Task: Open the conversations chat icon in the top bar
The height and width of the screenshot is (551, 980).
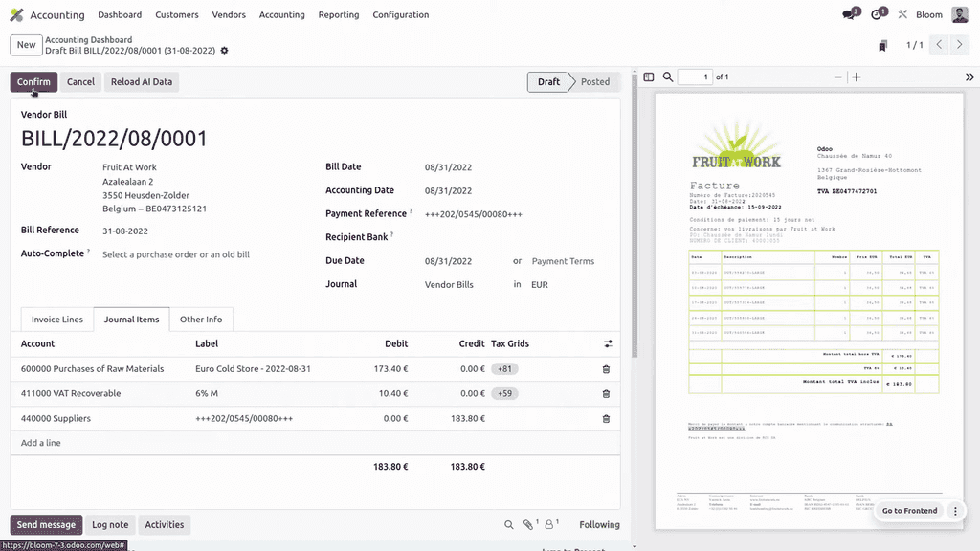Action: click(848, 15)
